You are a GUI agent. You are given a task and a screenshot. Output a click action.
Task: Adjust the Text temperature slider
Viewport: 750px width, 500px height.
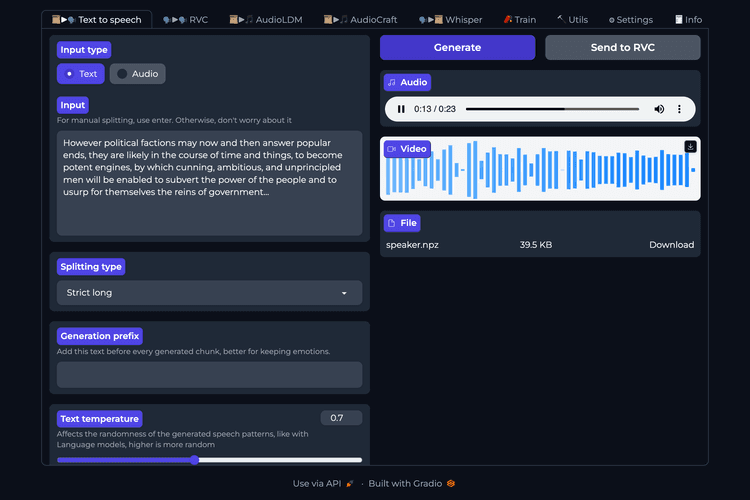(194, 459)
